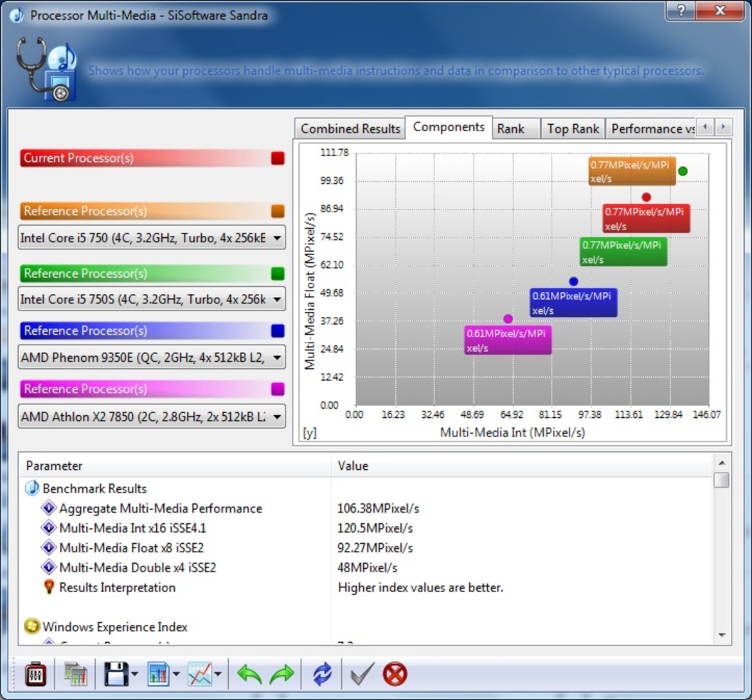This screenshot has height=700, width=752.
Task: Click diamond icon beside Aggregate Multi-Media Performance
Action: coord(48,508)
